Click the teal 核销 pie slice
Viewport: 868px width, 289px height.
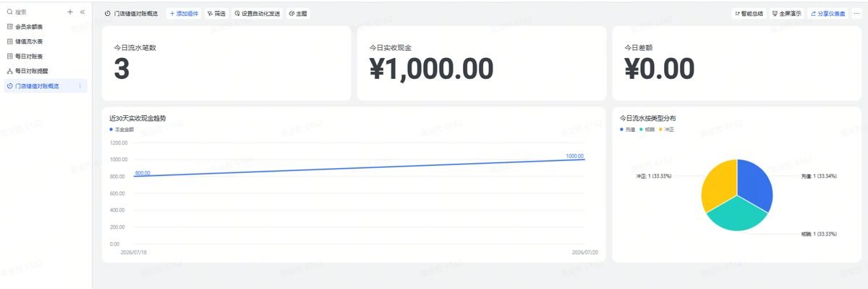[734, 215]
